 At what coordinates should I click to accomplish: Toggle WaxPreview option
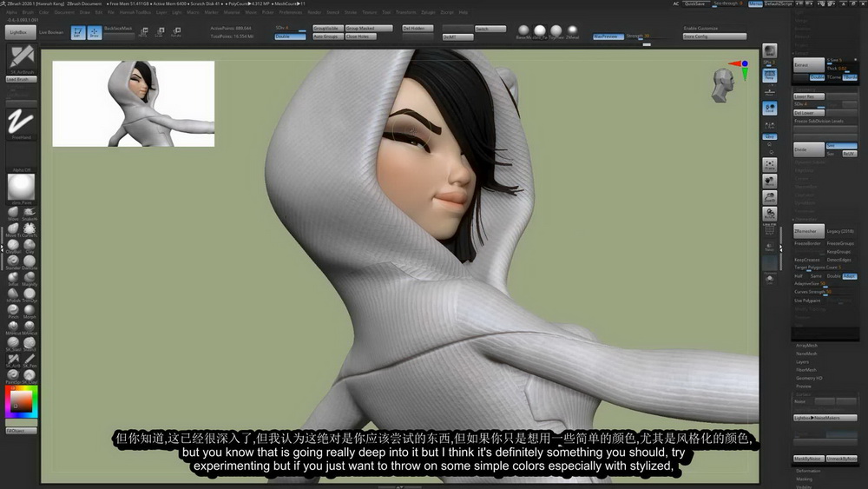pyautogui.click(x=608, y=36)
